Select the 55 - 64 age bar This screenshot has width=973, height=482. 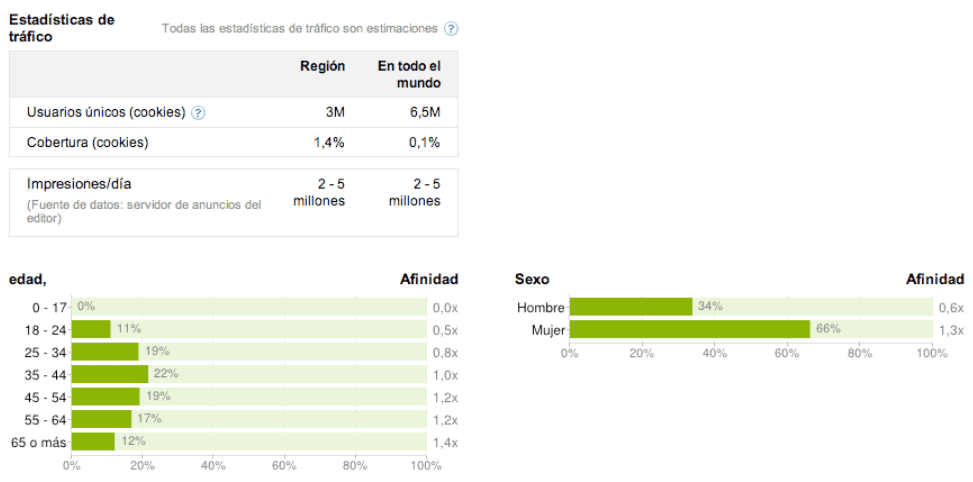(x=101, y=419)
